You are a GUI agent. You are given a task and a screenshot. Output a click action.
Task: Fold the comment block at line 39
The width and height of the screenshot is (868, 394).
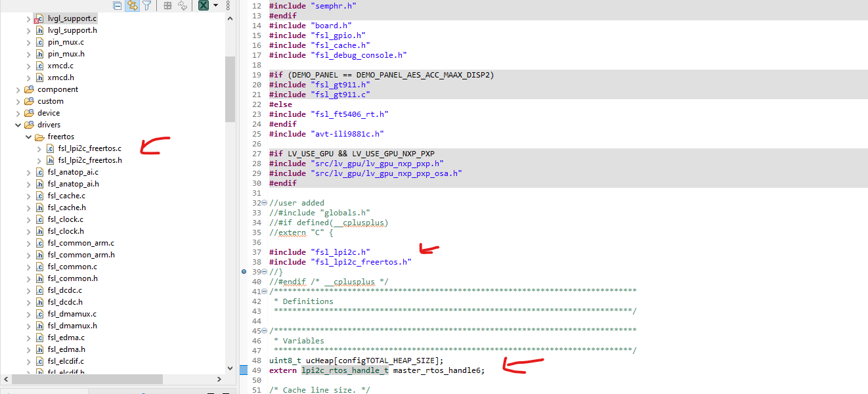264,271
